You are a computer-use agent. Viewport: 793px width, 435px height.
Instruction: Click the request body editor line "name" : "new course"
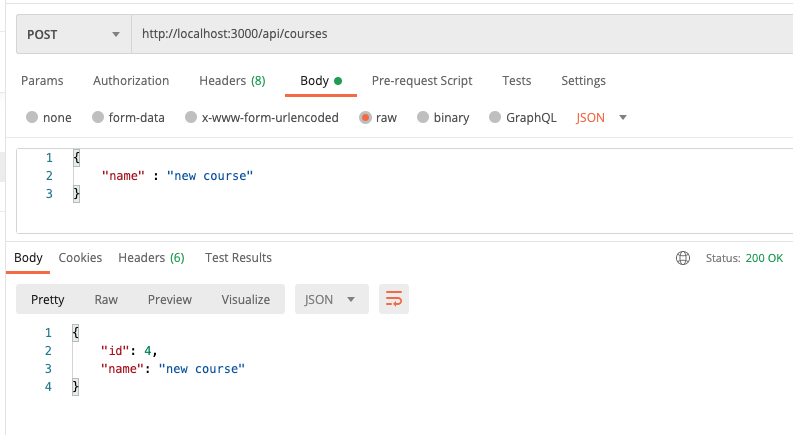point(177,176)
